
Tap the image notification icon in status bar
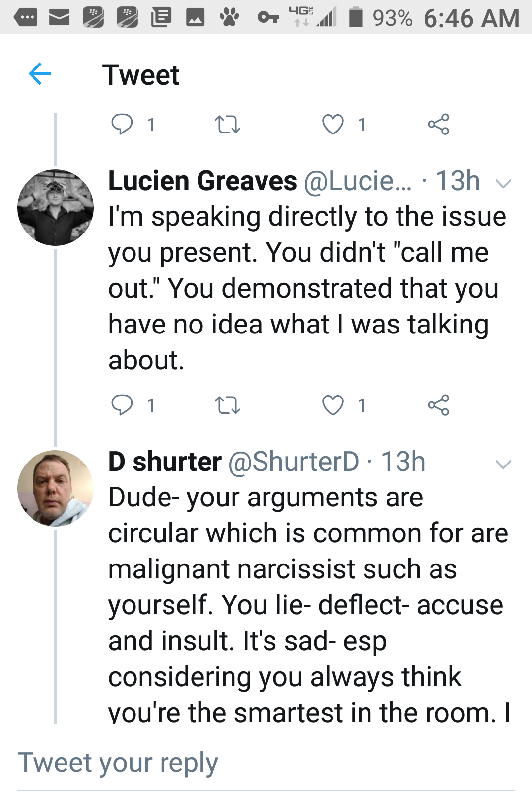coord(195,18)
